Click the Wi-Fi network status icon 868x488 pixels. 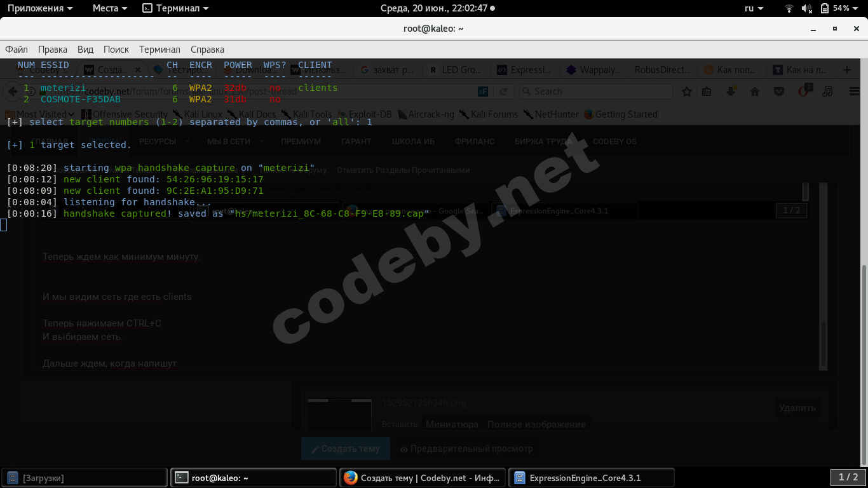[789, 8]
